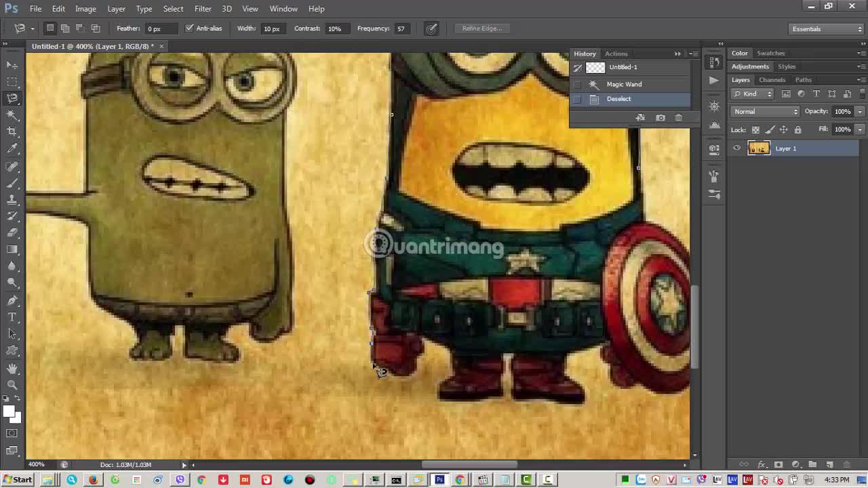
Task: Select the Horizontal Type tool
Action: click(x=12, y=317)
